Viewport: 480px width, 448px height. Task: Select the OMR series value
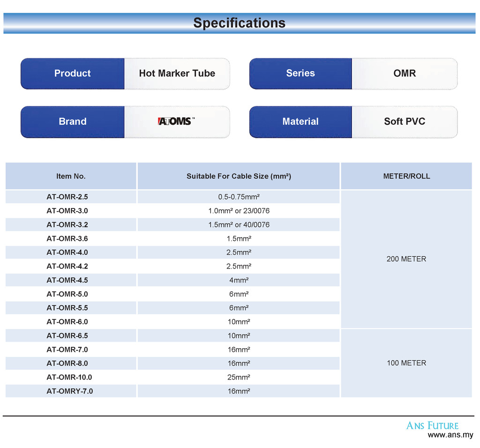[405, 74]
